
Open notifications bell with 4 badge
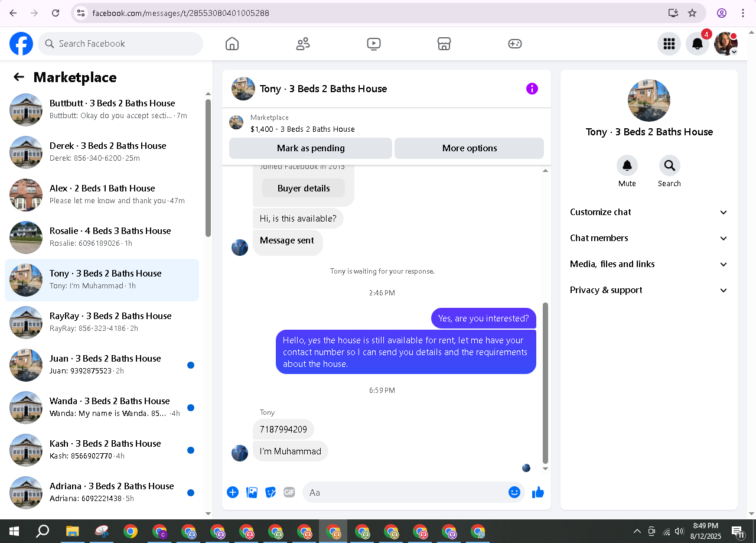coord(698,44)
